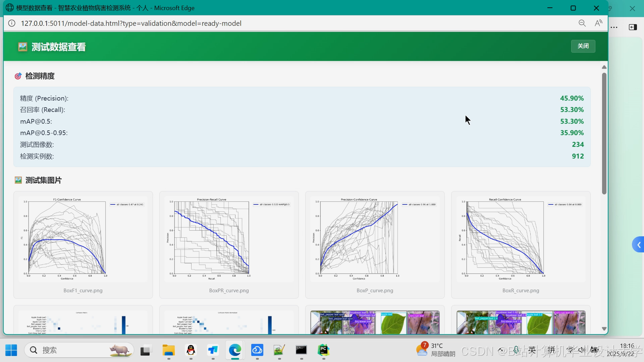Click the address bar URL field
Image resolution: width=644 pixels, height=362 pixels.
(131, 23)
